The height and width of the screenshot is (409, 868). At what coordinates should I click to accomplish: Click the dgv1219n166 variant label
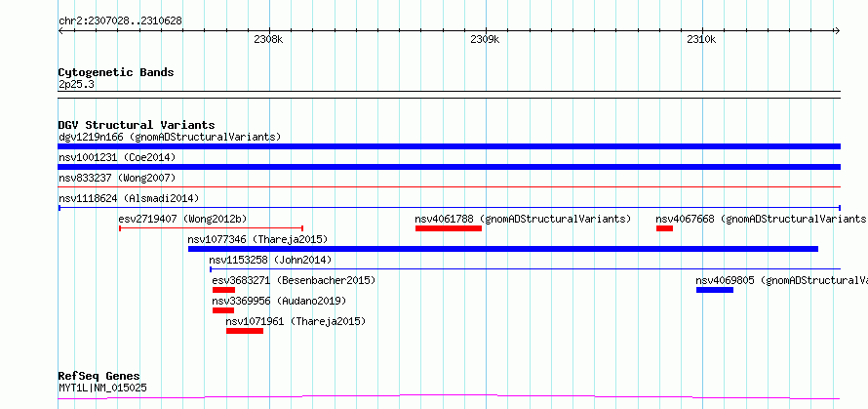tap(170, 137)
